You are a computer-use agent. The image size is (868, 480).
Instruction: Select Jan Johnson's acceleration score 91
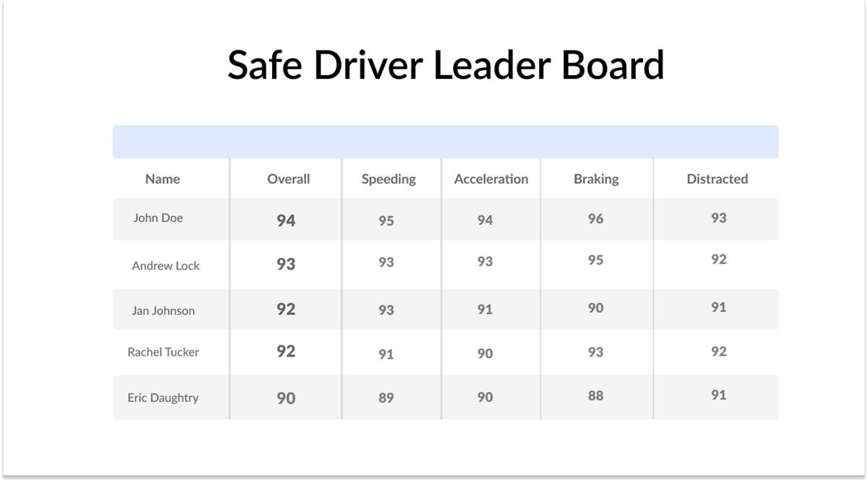[485, 309]
